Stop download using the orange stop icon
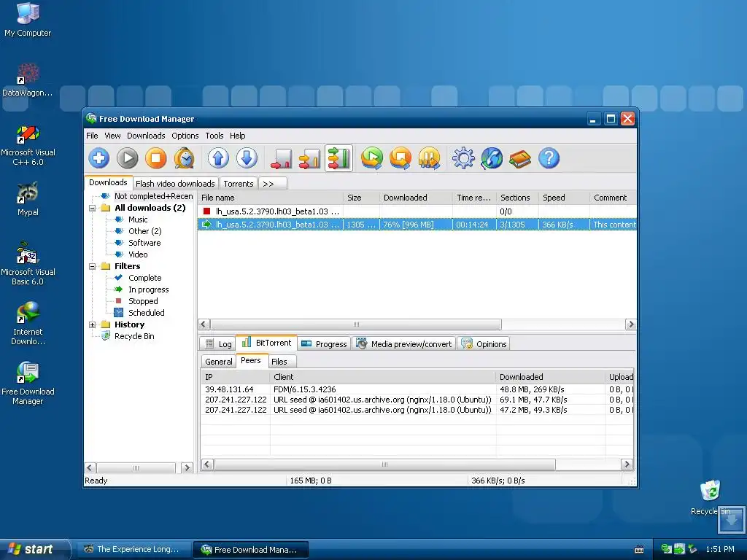747x560 pixels. pos(156,158)
